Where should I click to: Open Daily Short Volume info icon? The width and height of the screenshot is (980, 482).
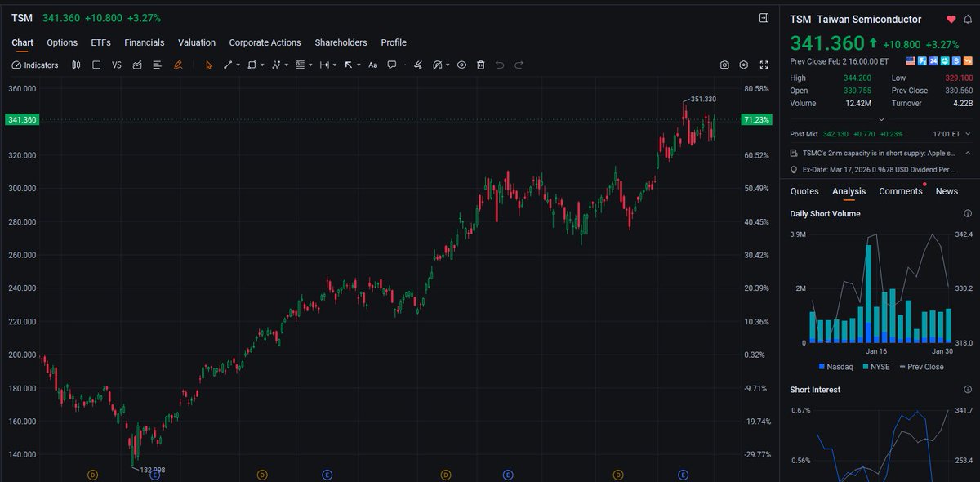coord(968,213)
